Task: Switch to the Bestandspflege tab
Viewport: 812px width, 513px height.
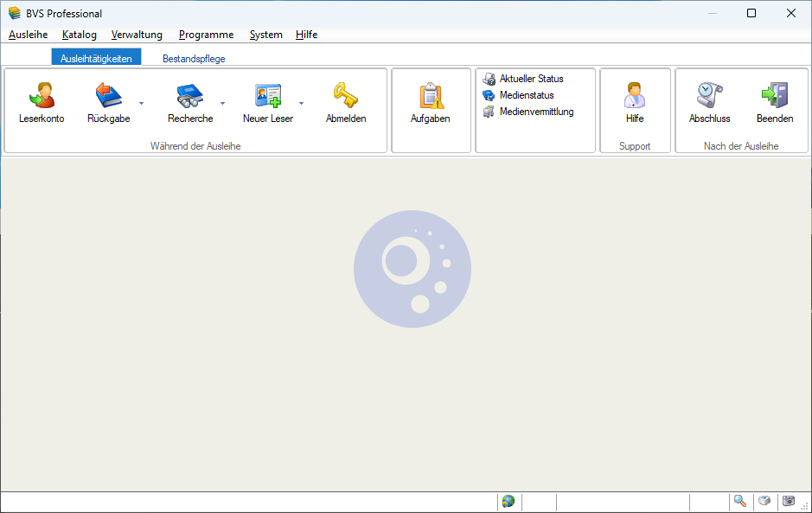Action: click(192, 58)
